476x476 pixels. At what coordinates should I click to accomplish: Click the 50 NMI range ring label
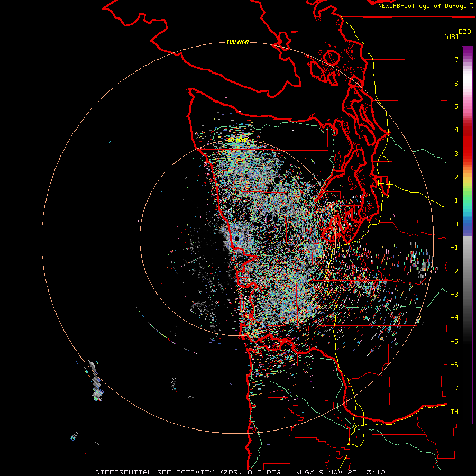point(237,140)
